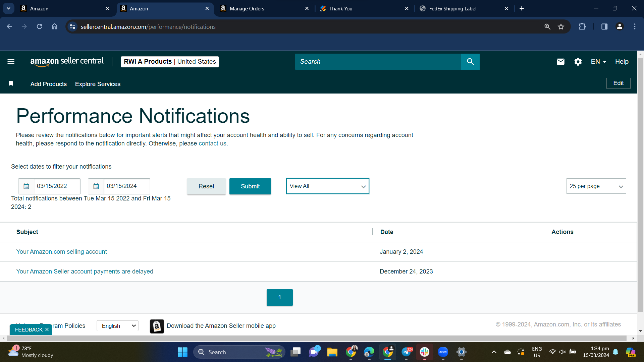Click the contact us link
The height and width of the screenshot is (362, 644).
click(x=212, y=143)
